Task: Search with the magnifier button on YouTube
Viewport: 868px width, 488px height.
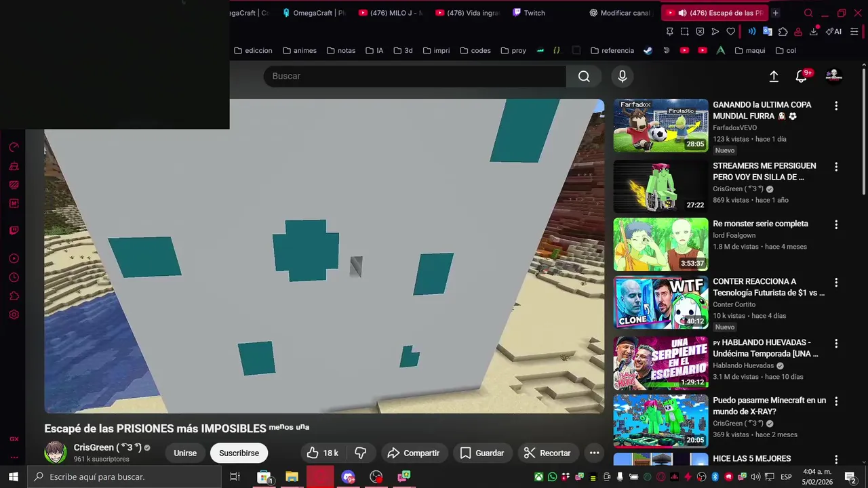Action: [x=584, y=76]
